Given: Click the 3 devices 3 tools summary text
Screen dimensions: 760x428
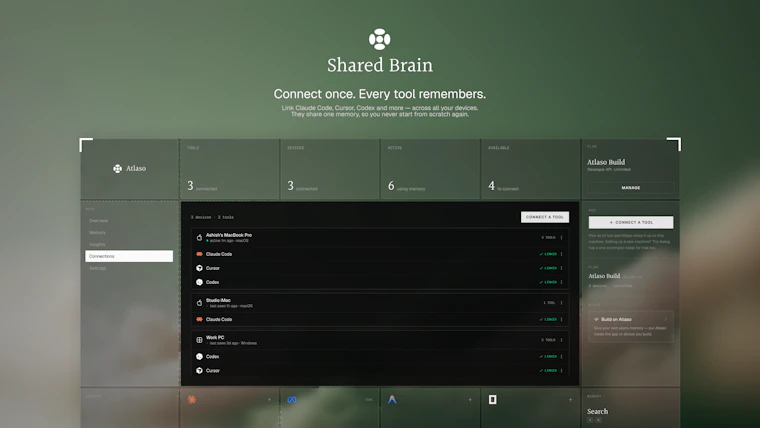Looking at the screenshot, I should tap(212, 217).
